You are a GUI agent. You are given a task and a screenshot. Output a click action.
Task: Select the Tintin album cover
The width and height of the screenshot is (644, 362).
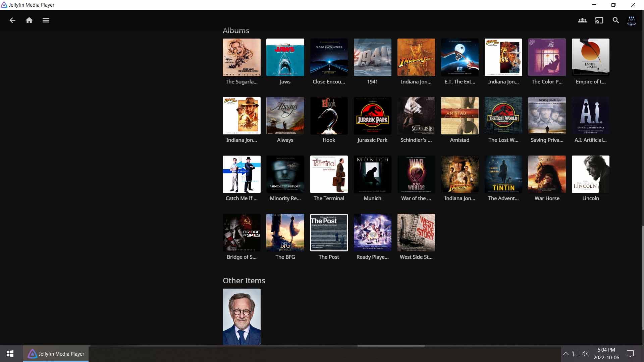click(x=503, y=174)
